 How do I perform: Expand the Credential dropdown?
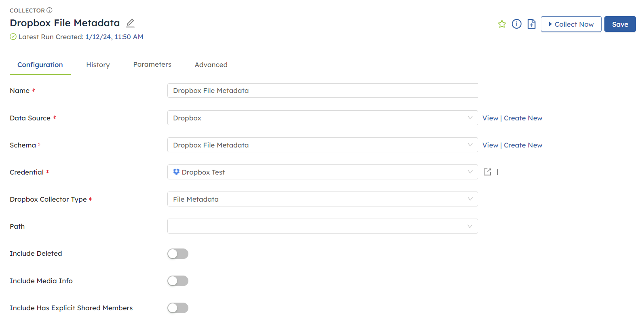[323, 172]
